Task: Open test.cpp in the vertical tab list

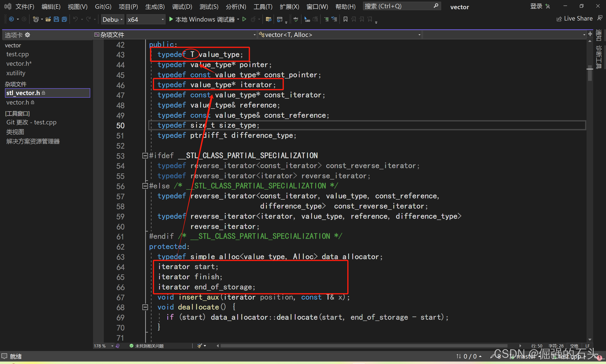Action: (x=18, y=54)
